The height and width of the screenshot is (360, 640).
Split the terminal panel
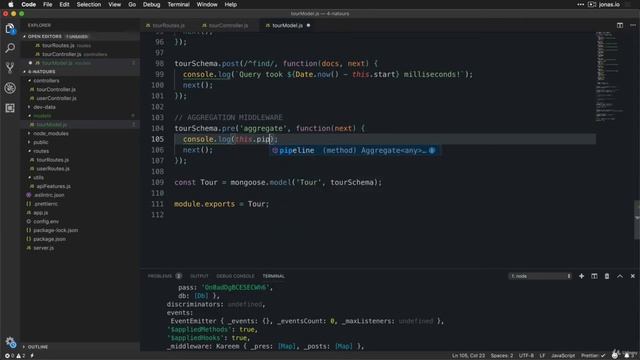point(594,276)
